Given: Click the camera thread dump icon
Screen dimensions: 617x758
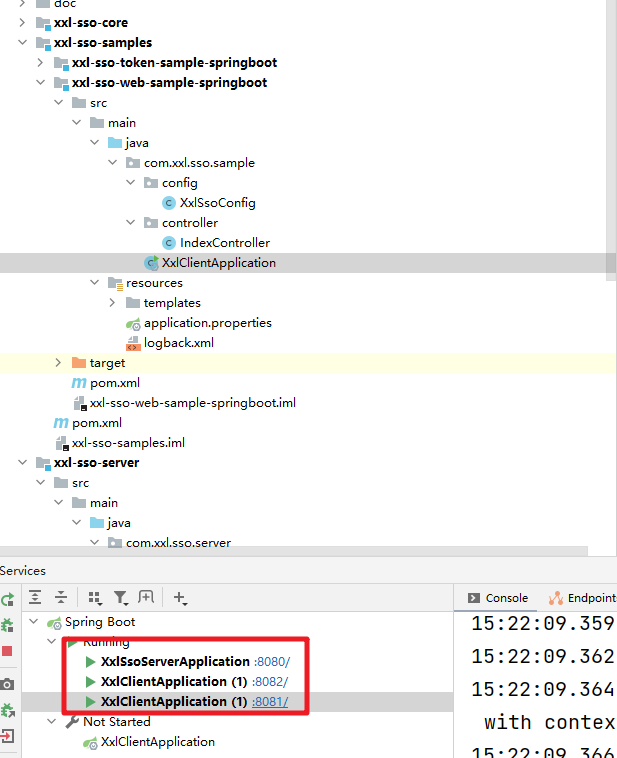Looking at the screenshot, I should click(x=8, y=684).
